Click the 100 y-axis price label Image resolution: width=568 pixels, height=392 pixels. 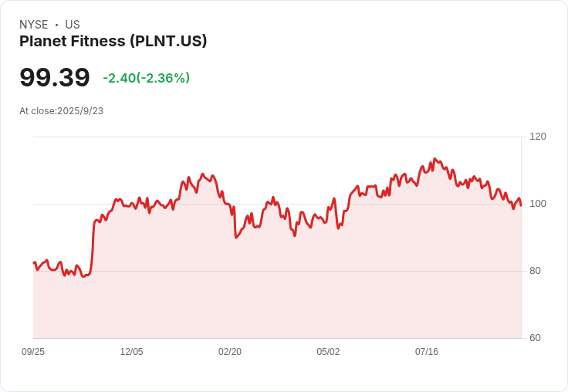(x=538, y=204)
